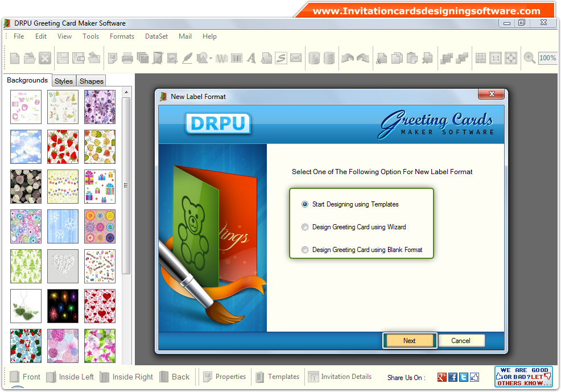Choose the blue snowflakes background thumbnail
The image size is (561, 392).
pos(63,226)
